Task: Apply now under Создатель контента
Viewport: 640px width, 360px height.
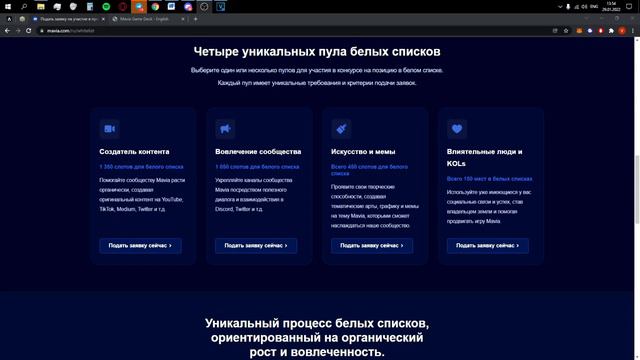Action: 140,246
